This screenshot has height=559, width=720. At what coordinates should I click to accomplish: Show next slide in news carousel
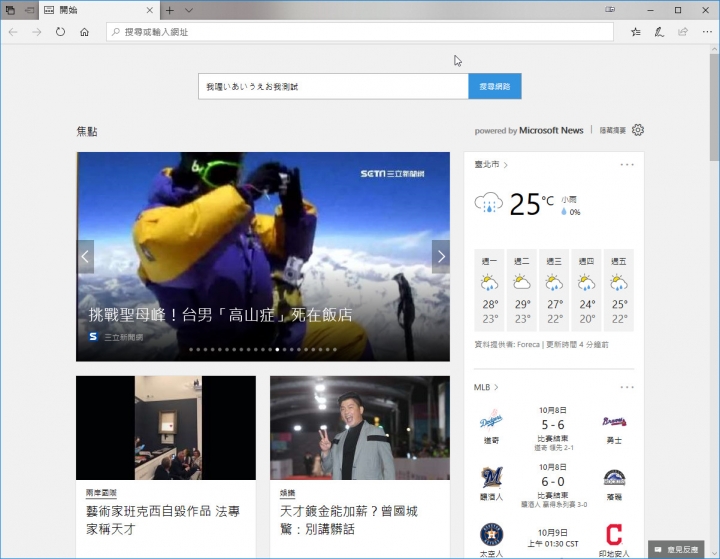(x=441, y=257)
